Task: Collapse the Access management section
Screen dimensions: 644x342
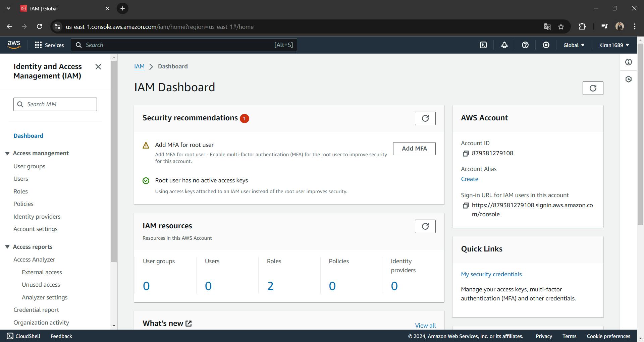Action: pyautogui.click(x=7, y=154)
